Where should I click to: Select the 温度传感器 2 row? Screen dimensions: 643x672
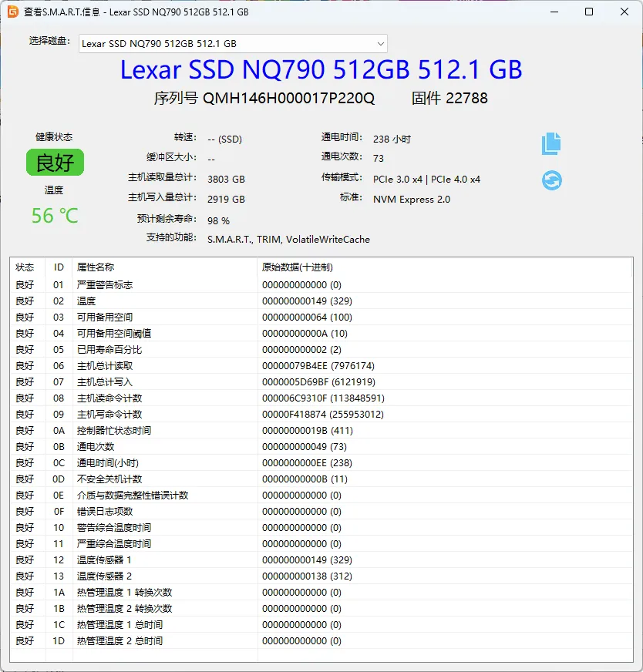[x=321, y=576]
